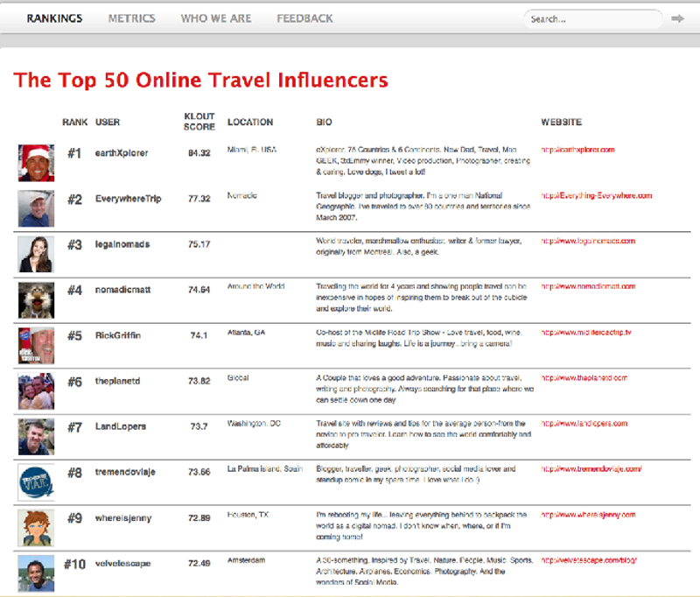Screen dimensions: 700x597
Task: Focus the Search input field
Action: [591, 18]
